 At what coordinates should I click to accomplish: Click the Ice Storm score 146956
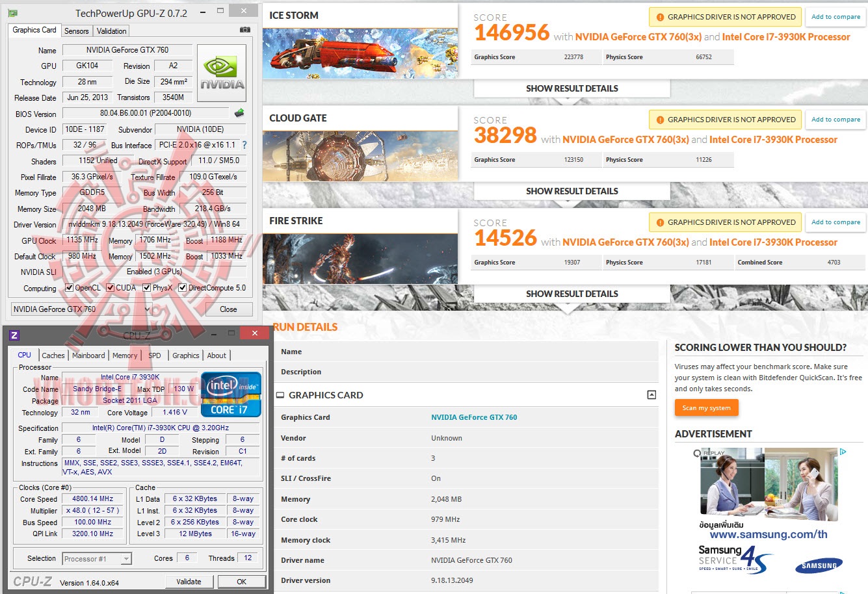click(512, 32)
